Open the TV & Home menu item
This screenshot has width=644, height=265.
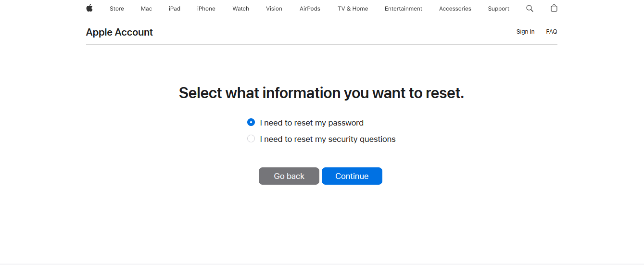click(353, 9)
